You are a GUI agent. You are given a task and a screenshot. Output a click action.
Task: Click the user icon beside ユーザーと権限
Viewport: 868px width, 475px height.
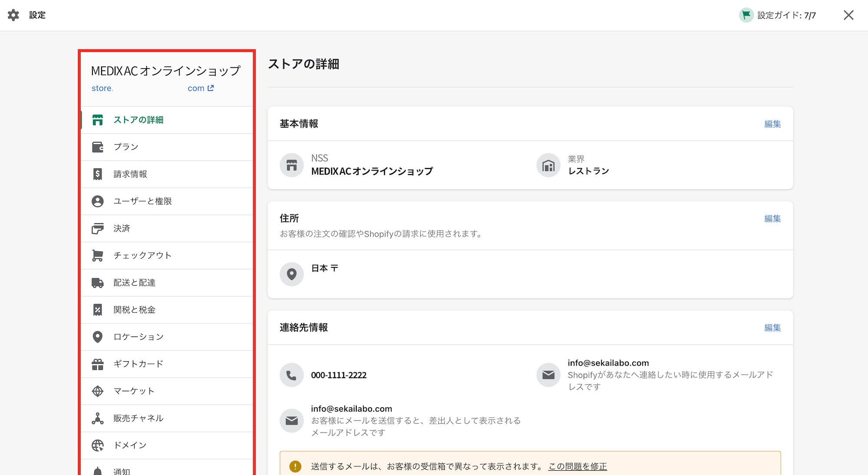pos(98,201)
